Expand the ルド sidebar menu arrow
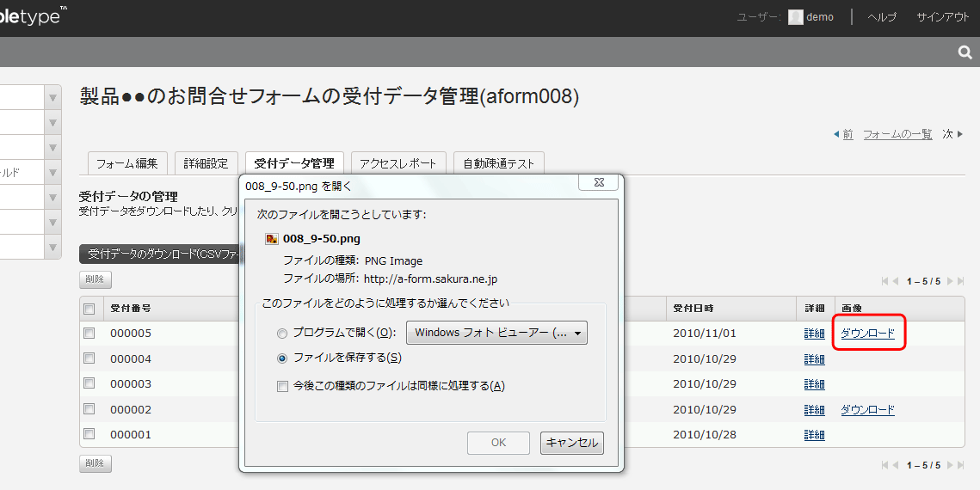 click(53, 173)
